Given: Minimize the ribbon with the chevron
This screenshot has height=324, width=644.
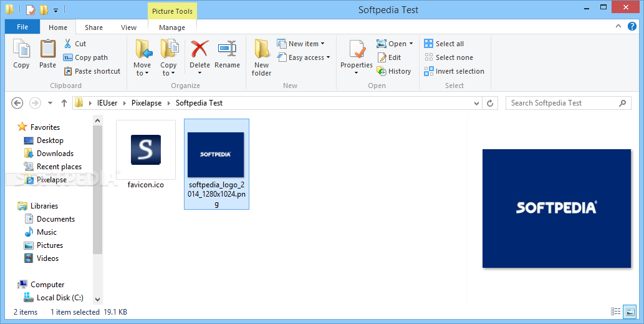Looking at the screenshot, I should (x=618, y=26).
